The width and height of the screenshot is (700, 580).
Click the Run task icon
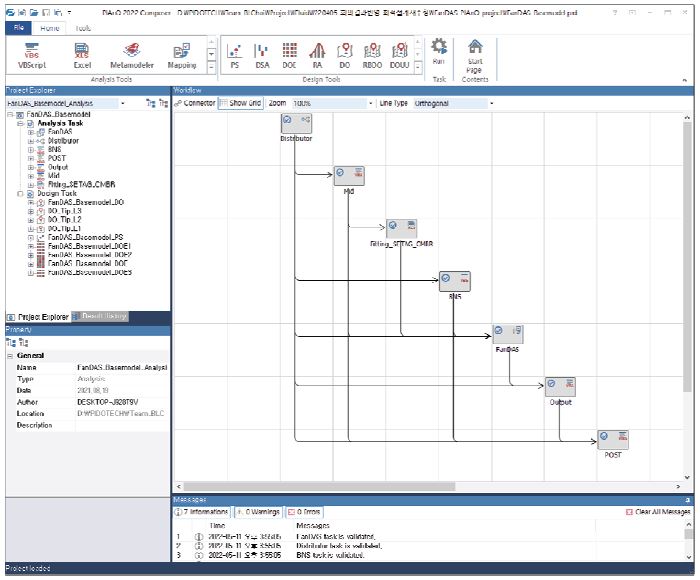pos(438,50)
